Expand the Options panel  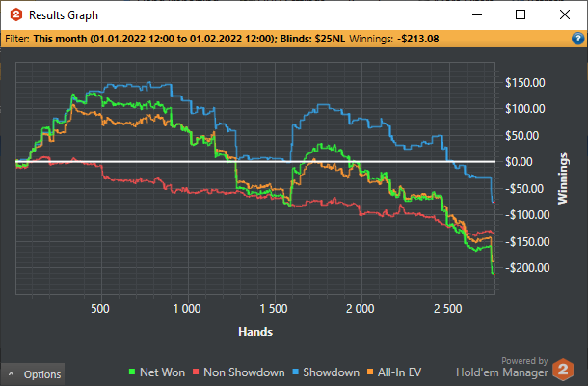click(x=33, y=374)
